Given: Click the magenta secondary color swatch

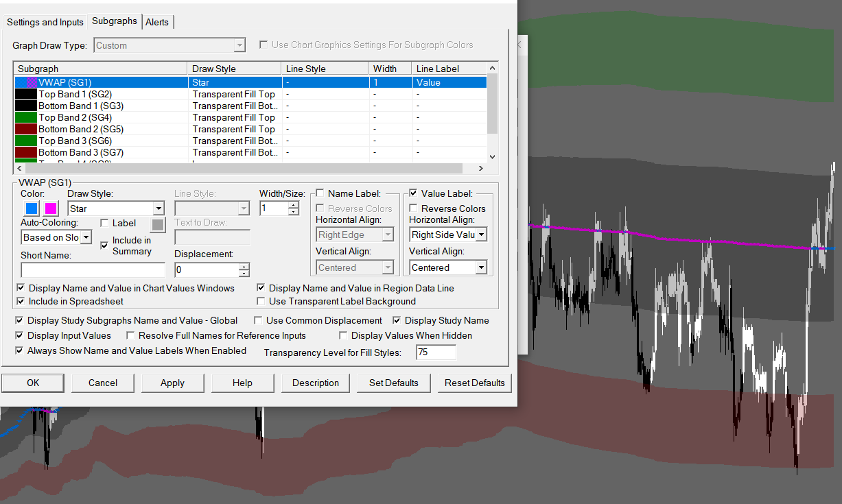Looking at the screenshot, I should pyautogui.click(x=51, y=208).
